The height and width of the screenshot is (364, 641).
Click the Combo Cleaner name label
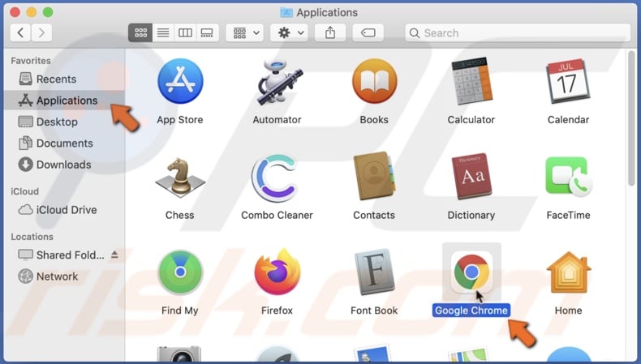point(277,215)
